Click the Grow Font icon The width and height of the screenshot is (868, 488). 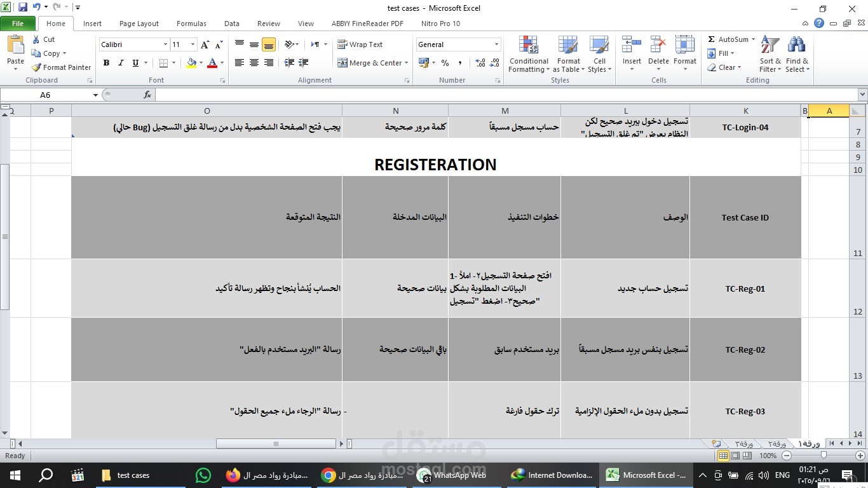click(x=205, y=44)
